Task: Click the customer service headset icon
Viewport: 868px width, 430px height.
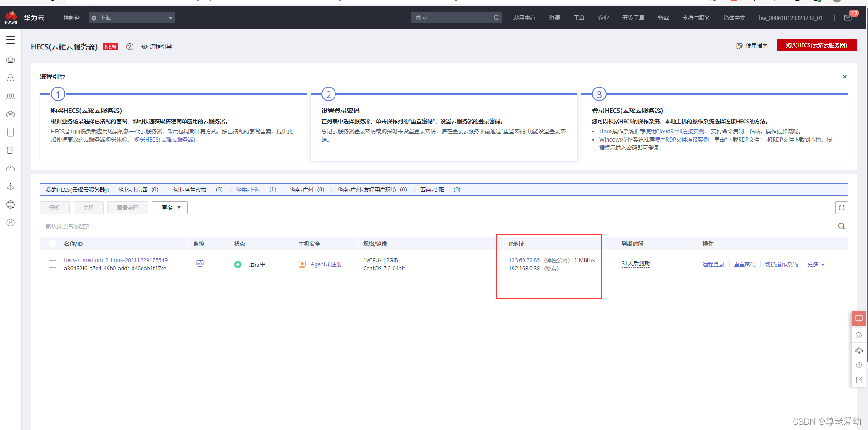Action: point(858,351)
